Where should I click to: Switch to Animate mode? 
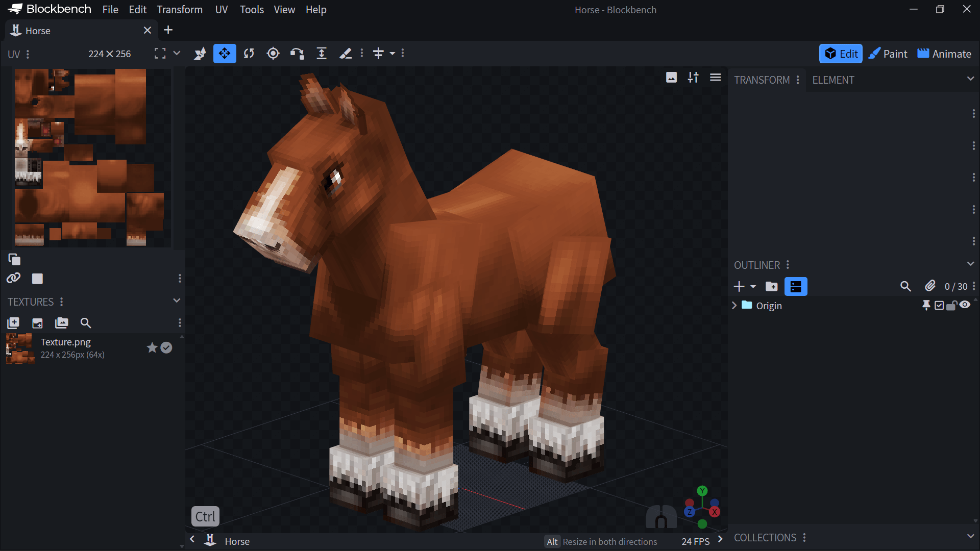[944, 54]
